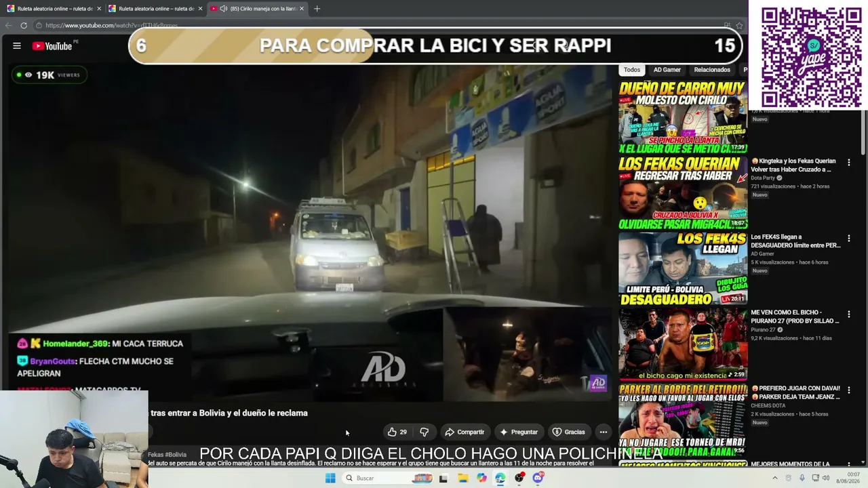
Task: Open options menu for ME VEN COMO EL BICHO video
Action: [x=848, y=314]
